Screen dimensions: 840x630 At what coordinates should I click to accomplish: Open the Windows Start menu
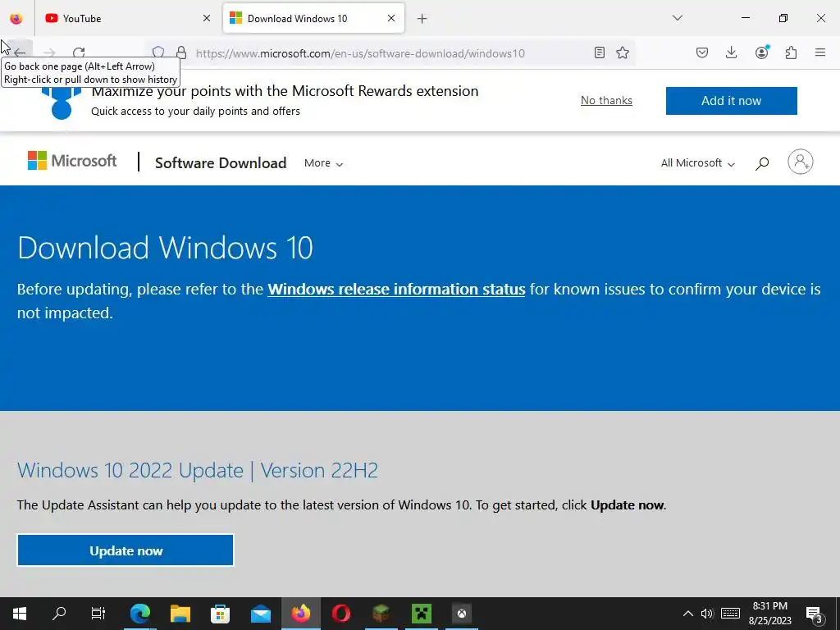[20, 614]
